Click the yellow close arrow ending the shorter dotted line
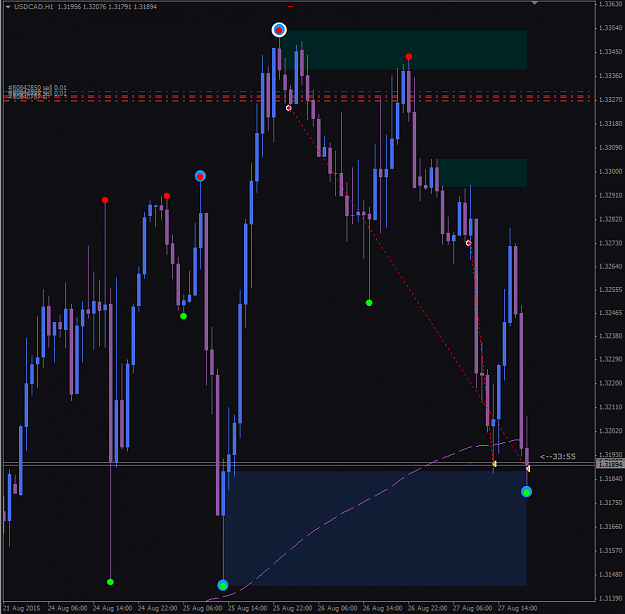The width and height of the screenshot is (625, 614). tap(494, 464)
